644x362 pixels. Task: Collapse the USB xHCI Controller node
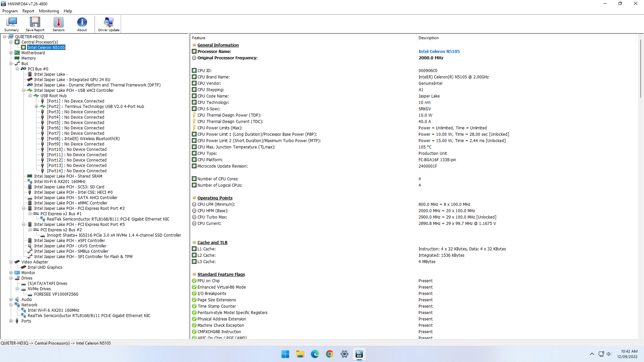[23, 90]
